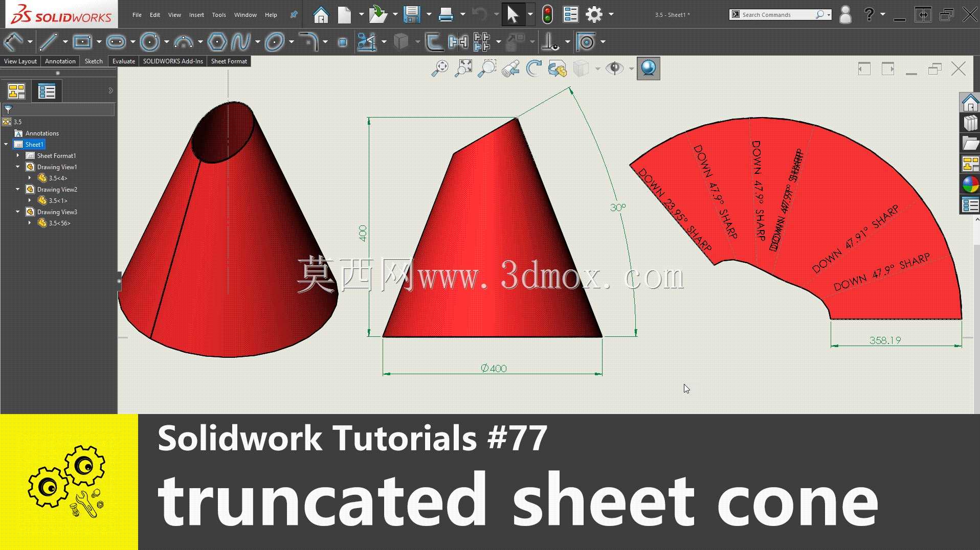Switch to the Annotation tab
The image size is (980, 550).
[x=60, y=61]
